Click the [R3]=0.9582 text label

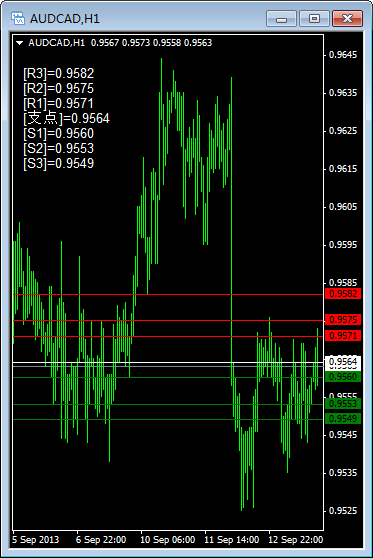pos(59,73)
